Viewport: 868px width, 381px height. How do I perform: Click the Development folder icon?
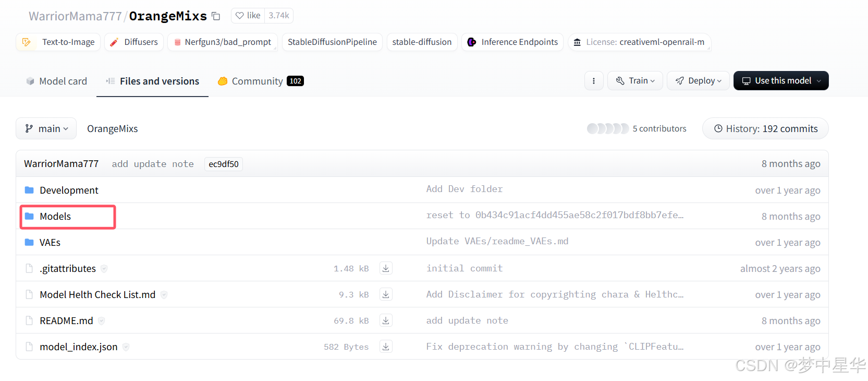29,190
